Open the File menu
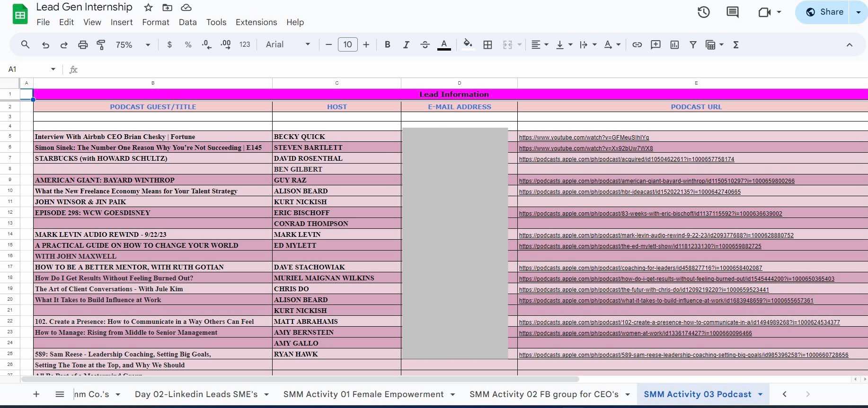This screenshot has width=868, height=408. 43,22
